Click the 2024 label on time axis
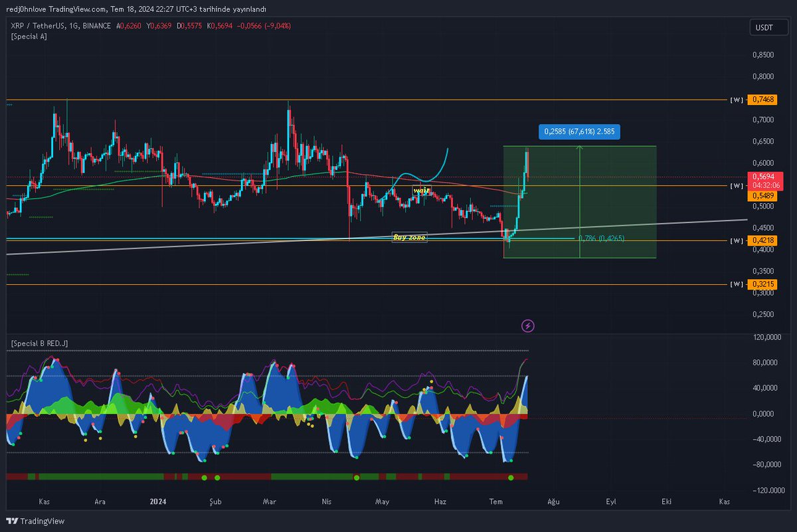The height and width of the screenshot is (532, 797). [157, 503]
